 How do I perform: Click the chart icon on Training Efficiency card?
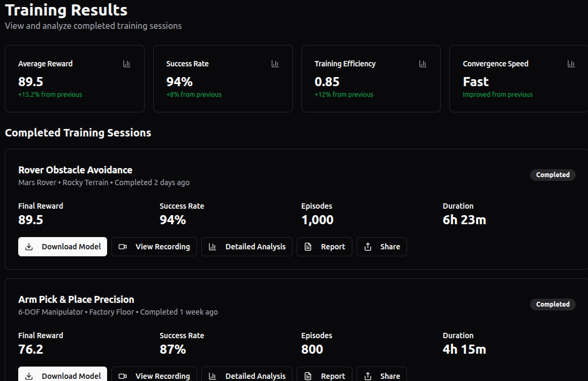click(x=423, y=64)
